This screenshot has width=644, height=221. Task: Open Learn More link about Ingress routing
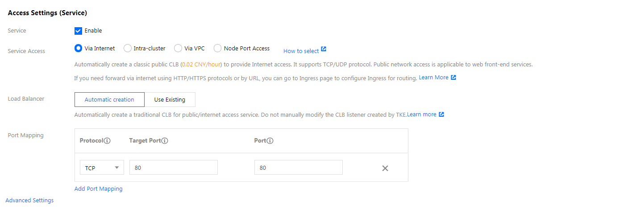[433, 78]
